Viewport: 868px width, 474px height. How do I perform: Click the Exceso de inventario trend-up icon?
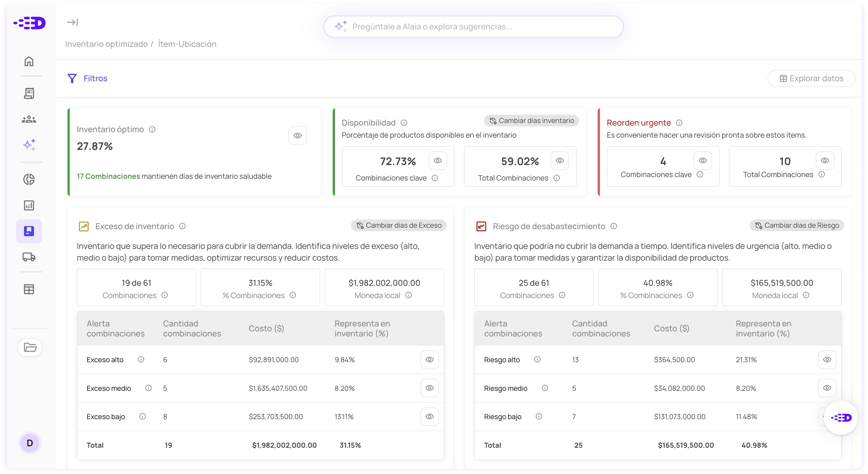84,226
